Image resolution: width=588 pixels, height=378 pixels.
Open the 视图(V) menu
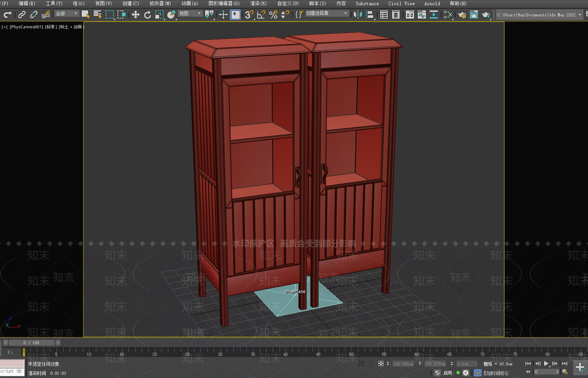103,3
